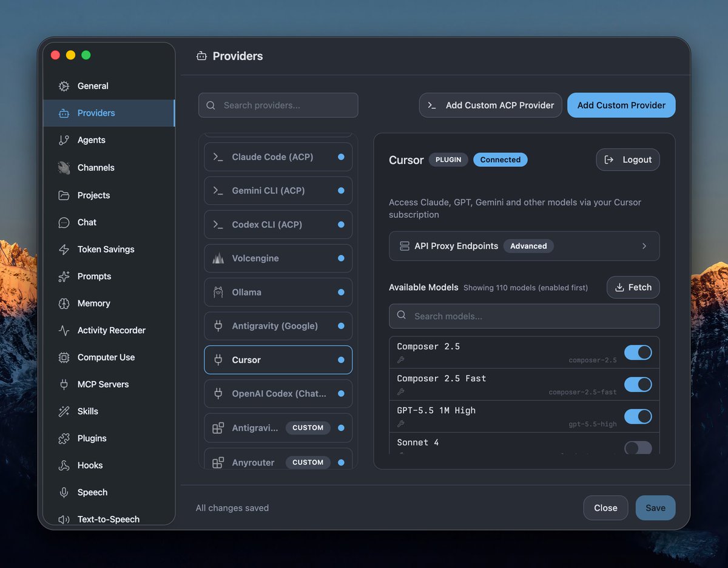The image size is (728, 568).
Task: Click the API Proxy Endpoints server icon
Action: coord(405,246)
